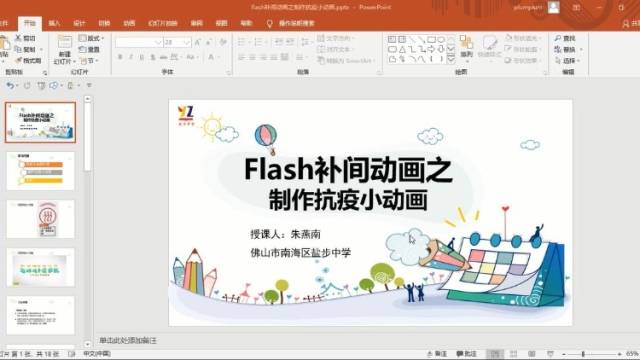Open the 版式 slide layout dropdown

(x=91, y=38)
